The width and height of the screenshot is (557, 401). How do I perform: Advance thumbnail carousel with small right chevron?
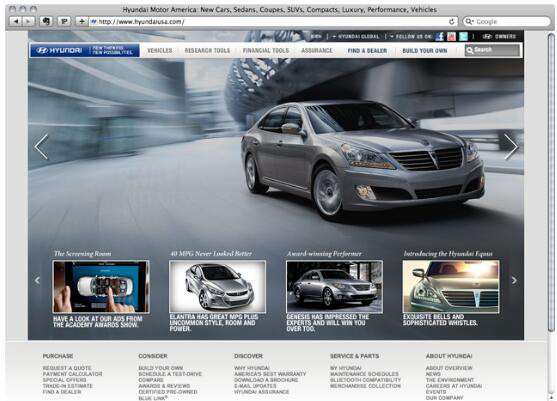pyautogui.click(x=514, y=280)
